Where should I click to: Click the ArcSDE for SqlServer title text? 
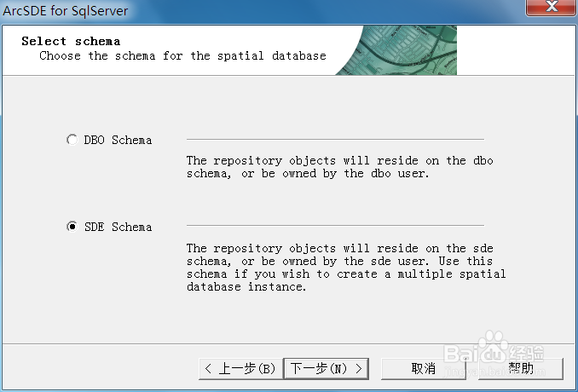pos(66,11)
